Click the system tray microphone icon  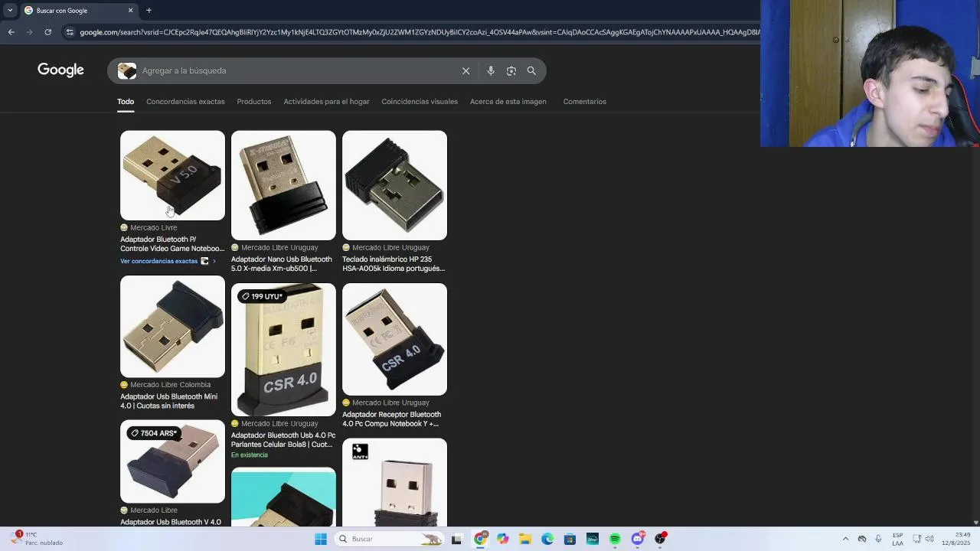[x=878, y=539]
